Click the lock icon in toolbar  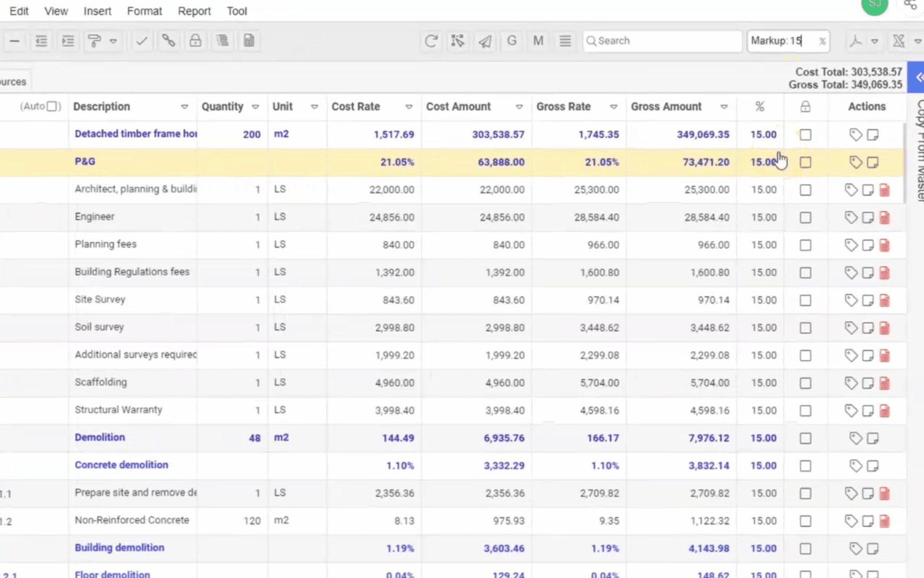[195, 41]
